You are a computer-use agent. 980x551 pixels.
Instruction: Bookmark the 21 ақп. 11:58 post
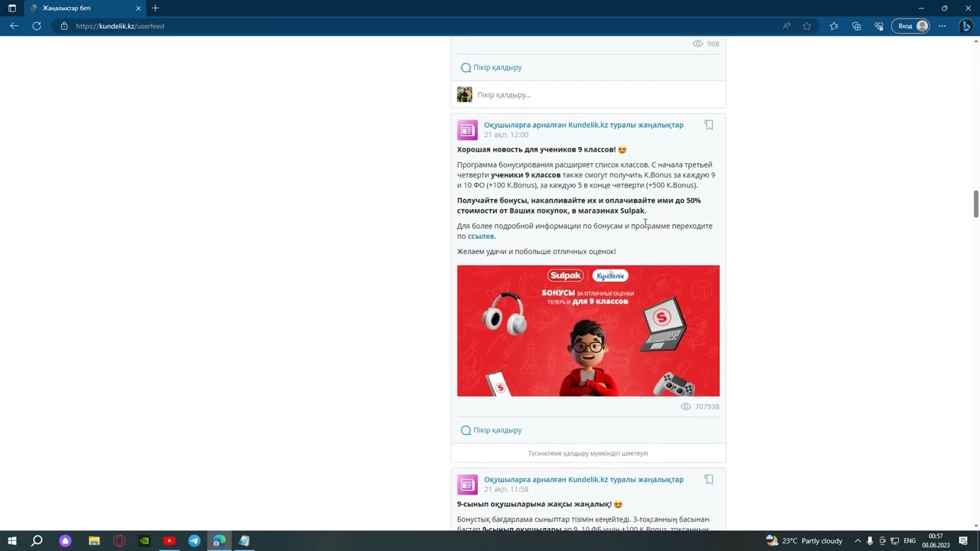coord(709,480)
